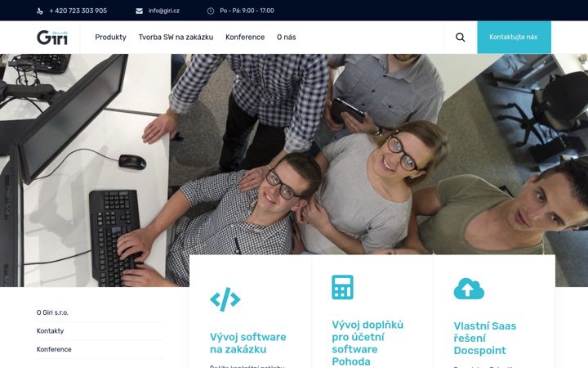The height and width of the screenshot is (368, 588).
Task: Click the Giri logo
Action: [x=52, y=37]
